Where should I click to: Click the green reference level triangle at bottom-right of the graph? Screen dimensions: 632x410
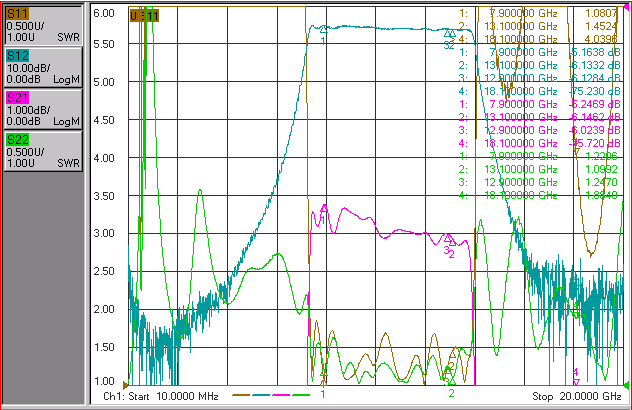(x=626, y=385)
